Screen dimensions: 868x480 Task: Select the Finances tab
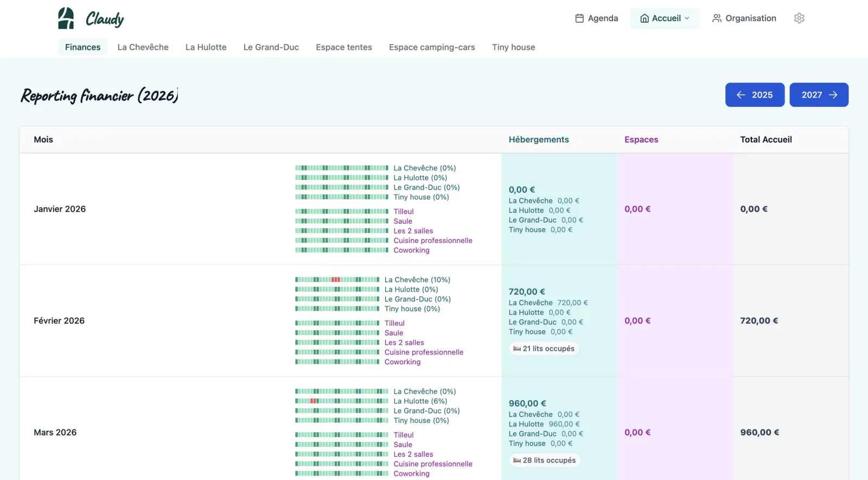82,47
